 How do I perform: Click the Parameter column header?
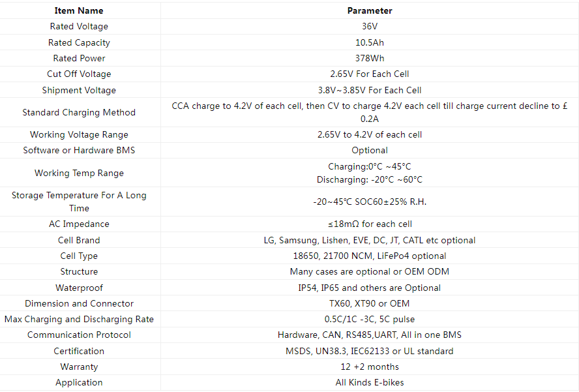click(x=370, y=10)
